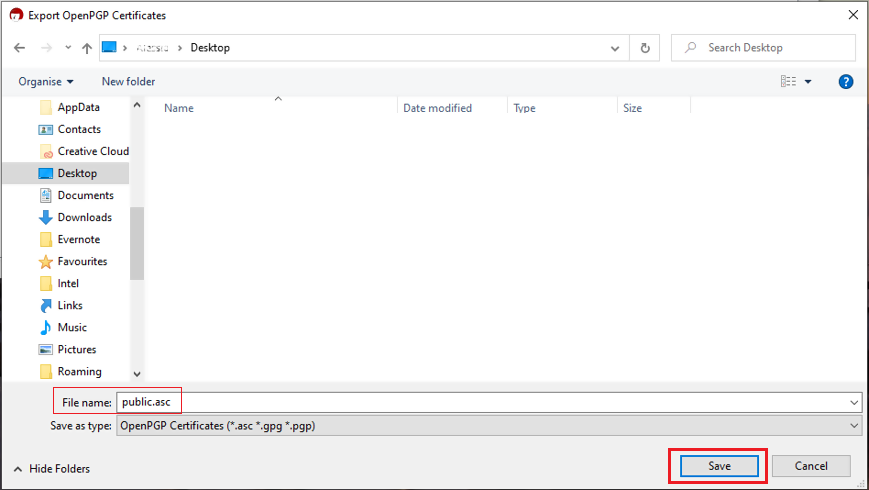Viewport: 869px width, 490px height.
Task: Click the Downloads blue arrow icon
Action: [x=45, y=217]
